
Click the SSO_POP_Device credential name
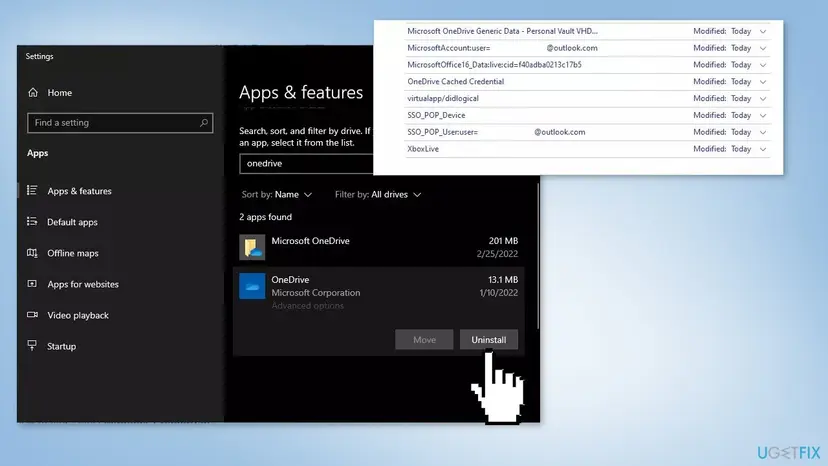pyautogui.click(x=436, y=115)
